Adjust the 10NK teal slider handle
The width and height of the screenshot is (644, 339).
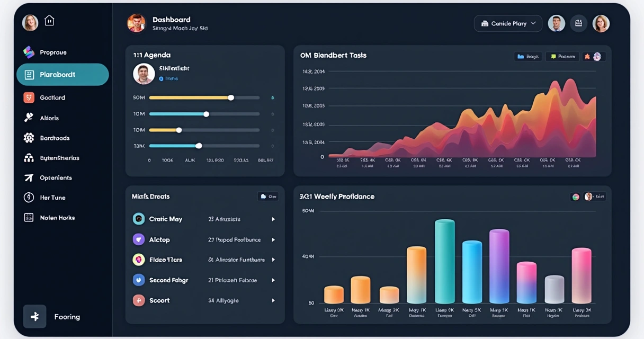point(199,146)
